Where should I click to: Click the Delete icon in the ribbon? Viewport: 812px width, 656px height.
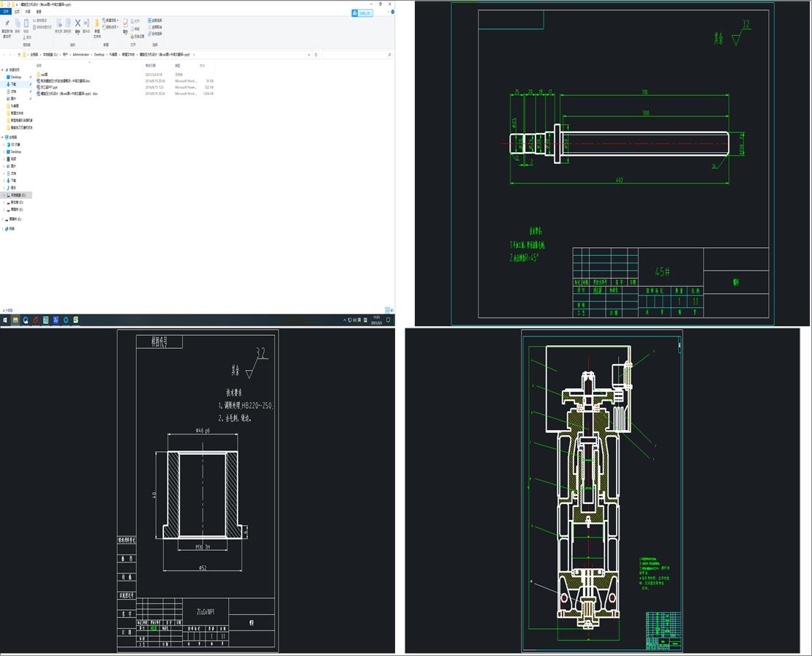pos(77,22)
